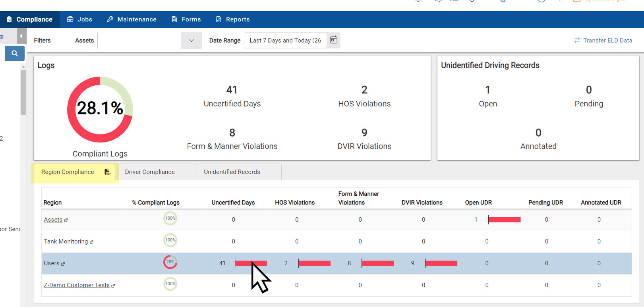Click the Users HOS Violations red bar
This screenshot has height=307, width=644.
click(314, 263)
